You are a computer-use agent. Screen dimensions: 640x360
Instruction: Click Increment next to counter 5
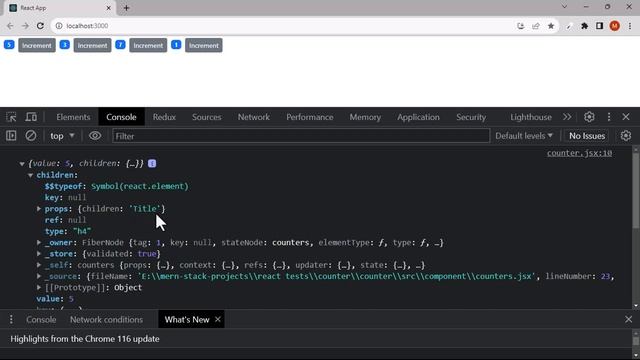37,45
